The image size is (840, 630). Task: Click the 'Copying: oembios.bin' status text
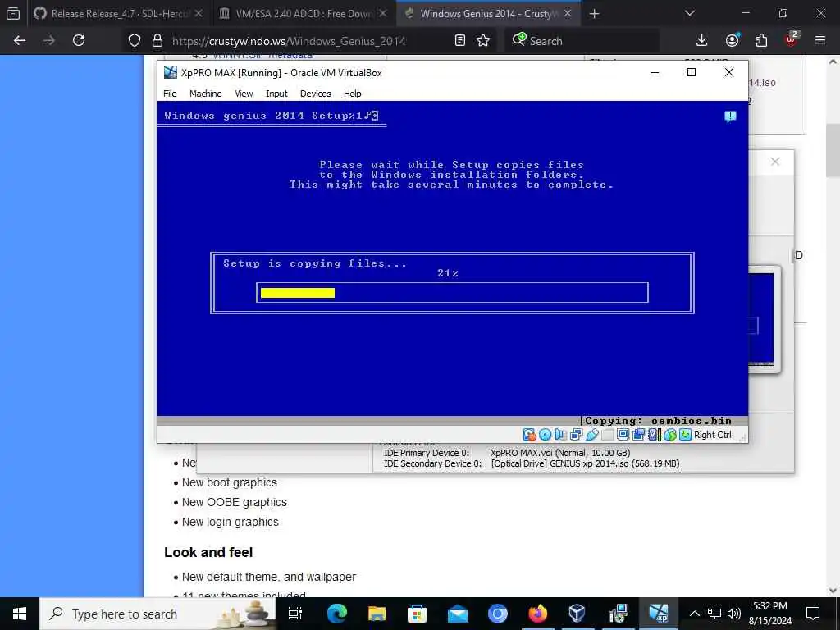pos(659,421)
